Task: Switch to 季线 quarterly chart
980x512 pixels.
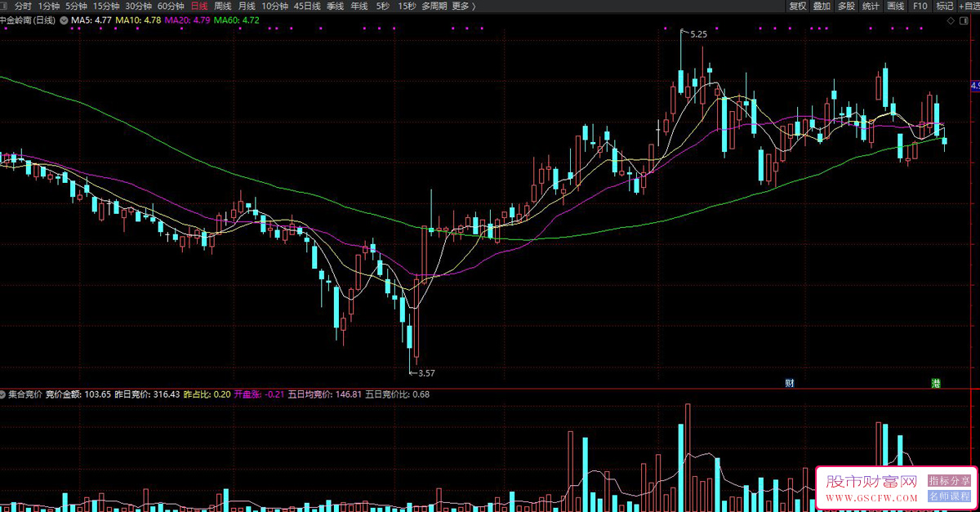Action: point(335,6)
